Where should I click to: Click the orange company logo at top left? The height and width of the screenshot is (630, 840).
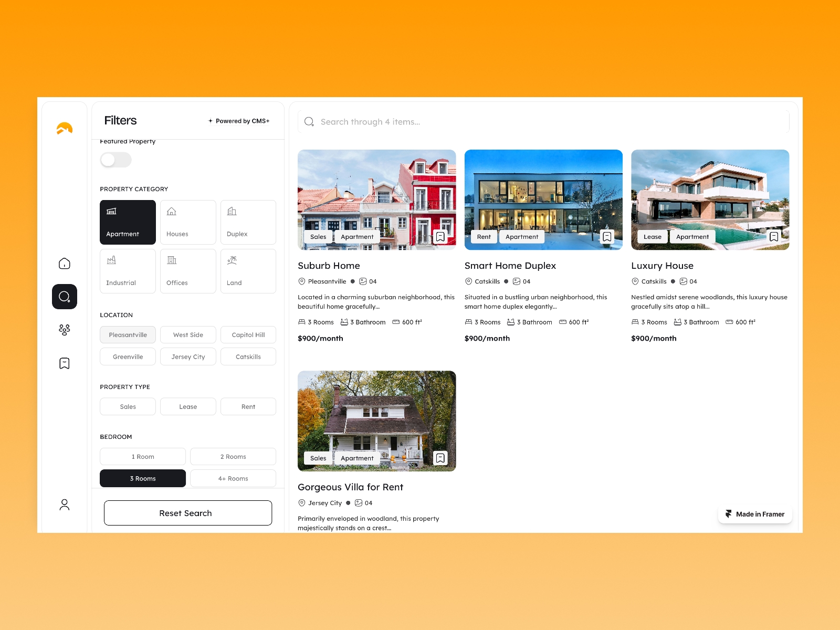64,128
